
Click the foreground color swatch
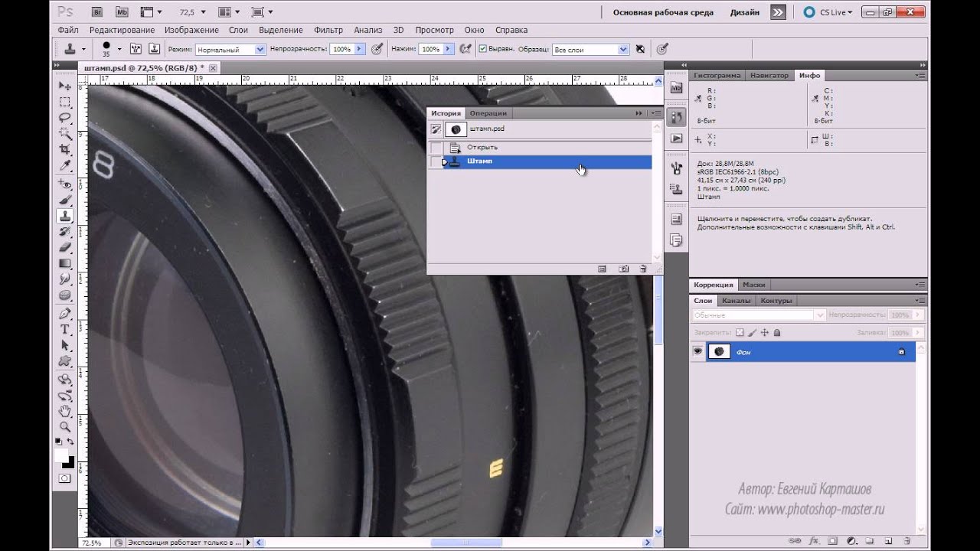point(61,455)
